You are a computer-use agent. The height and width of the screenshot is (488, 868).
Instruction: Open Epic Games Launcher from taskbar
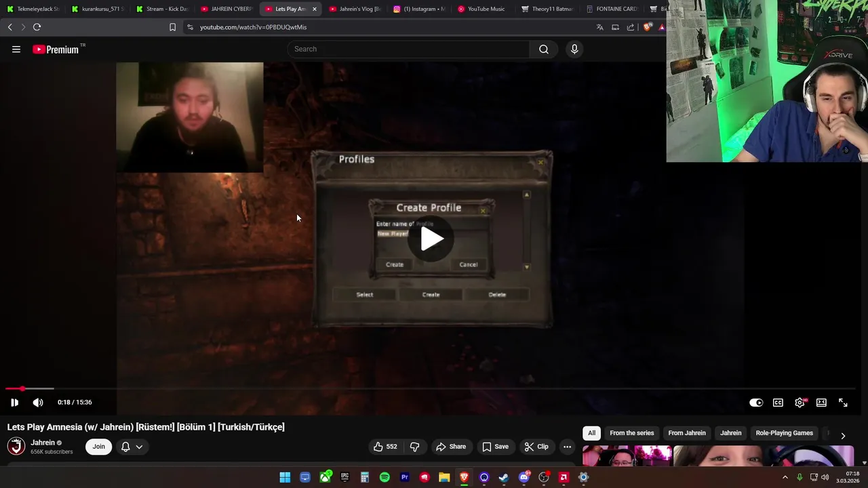coord(344,477)
